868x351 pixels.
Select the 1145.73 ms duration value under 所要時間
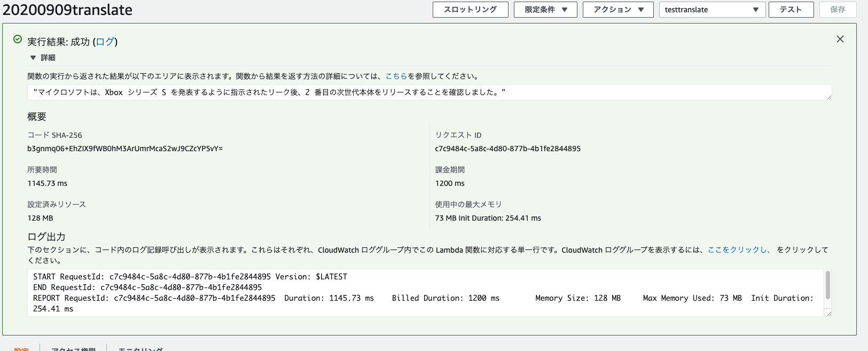[x=48, y=183]
